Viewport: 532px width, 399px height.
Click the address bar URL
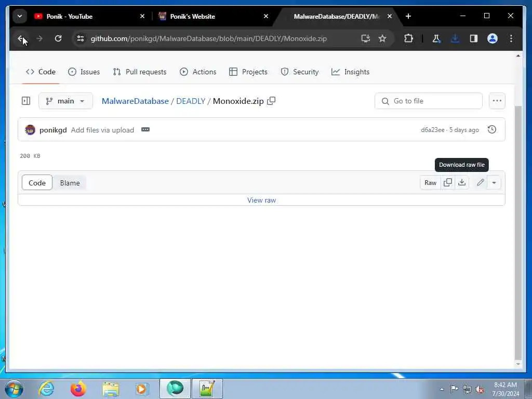pos(209,38)
